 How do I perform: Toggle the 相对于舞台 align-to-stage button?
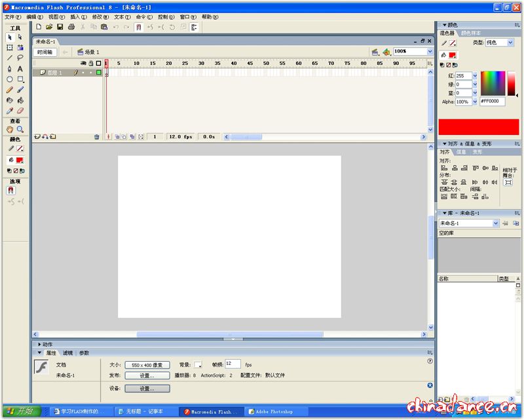coord(508,183)
